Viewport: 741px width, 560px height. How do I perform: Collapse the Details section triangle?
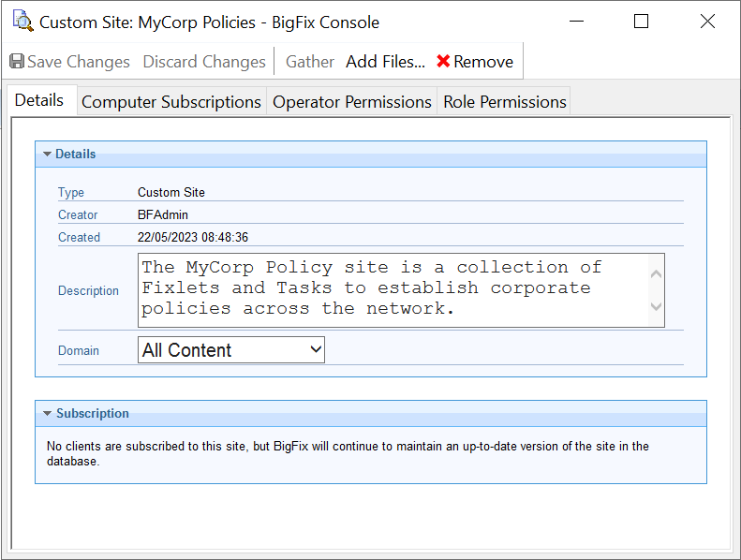(x=47, y=155)
